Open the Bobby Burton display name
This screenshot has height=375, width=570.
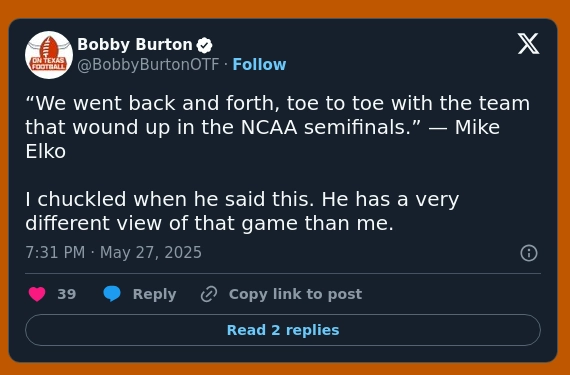click(x=135, y=45)
